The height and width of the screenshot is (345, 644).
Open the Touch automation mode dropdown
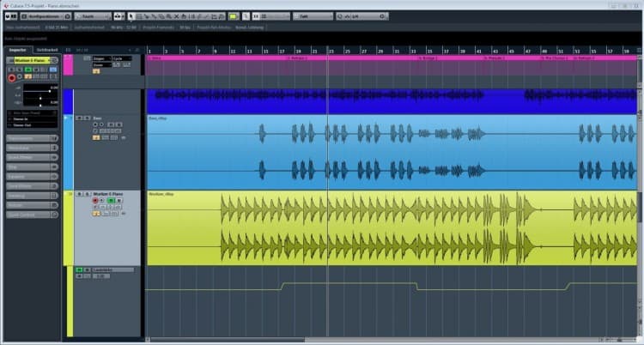93,16
